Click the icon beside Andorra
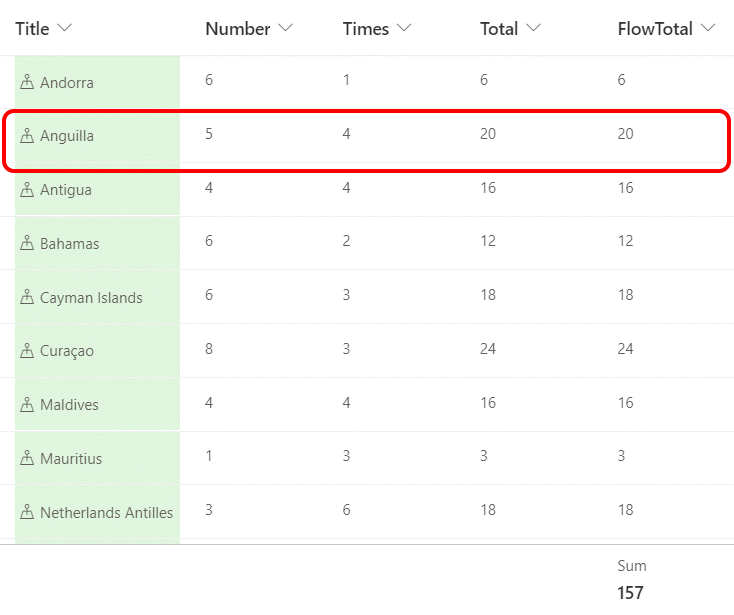734x615 pixels. (x=27, y=82)
